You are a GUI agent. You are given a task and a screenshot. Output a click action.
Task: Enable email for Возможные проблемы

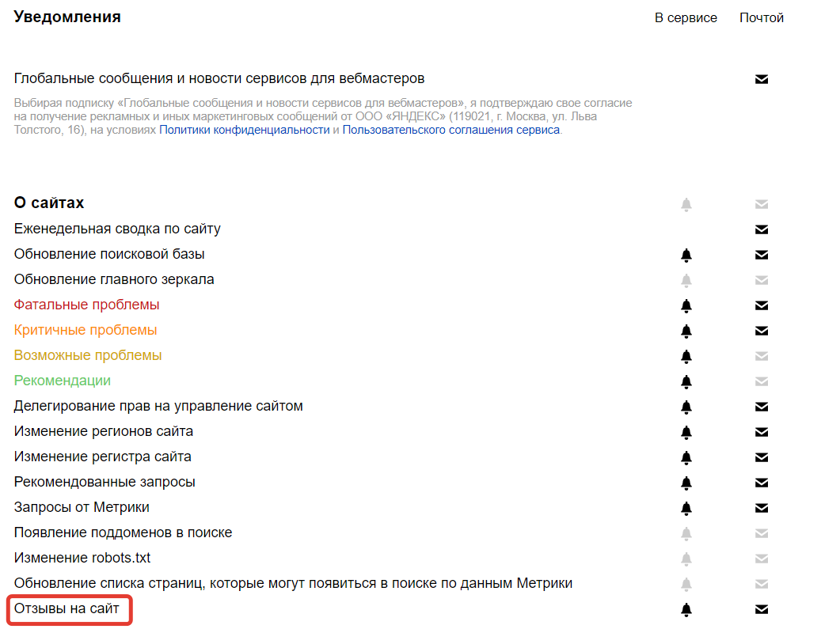[762, 356]
